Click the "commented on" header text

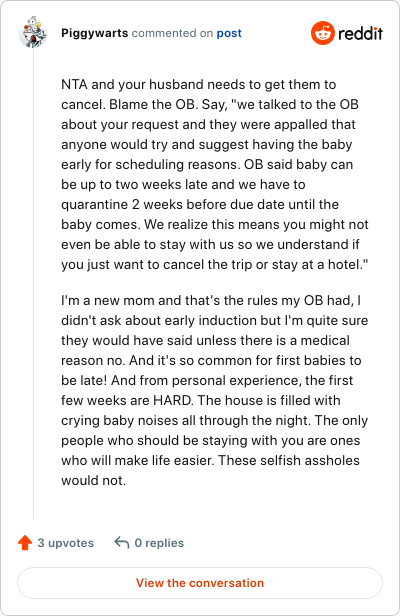click(x=172, y=33)
